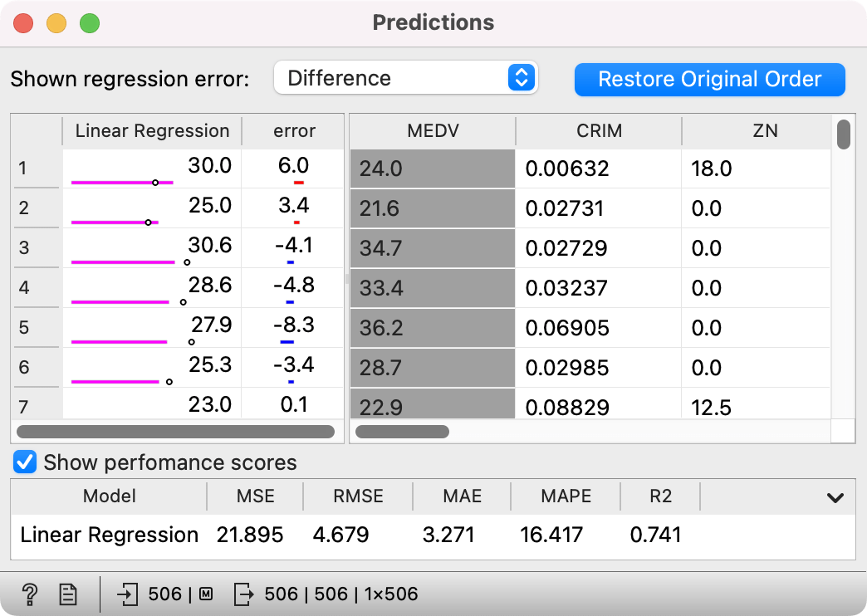
Task: Click the report document icon
Action: [x=68, y=594]
